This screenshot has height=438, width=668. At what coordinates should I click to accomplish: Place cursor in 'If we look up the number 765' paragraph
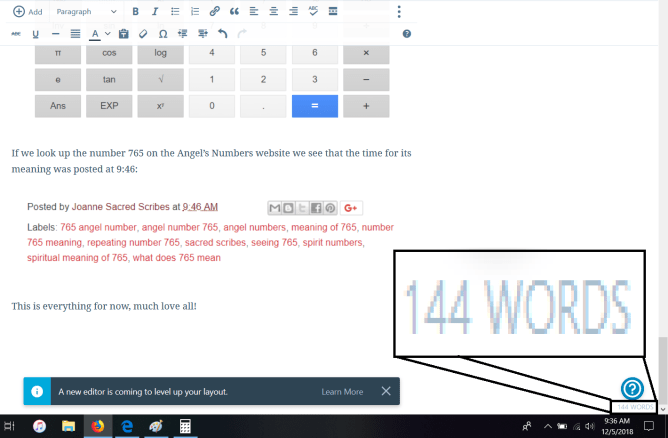coord(211,161)
